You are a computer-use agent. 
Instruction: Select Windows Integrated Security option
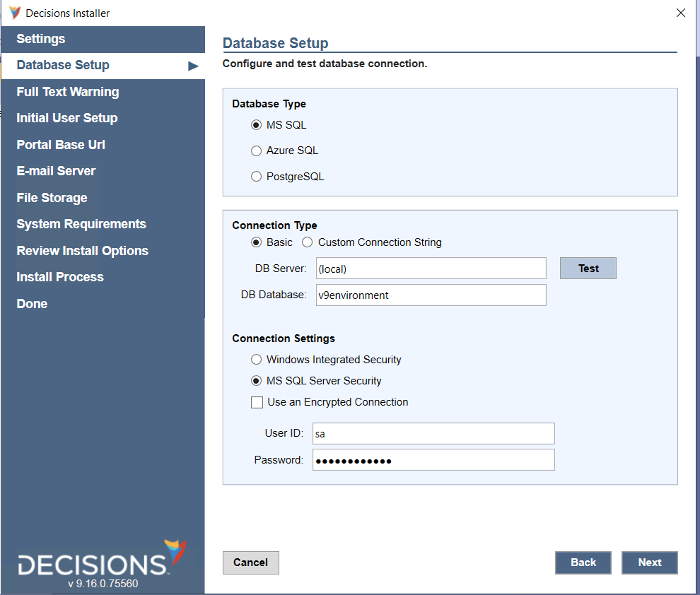coord(257,360)
